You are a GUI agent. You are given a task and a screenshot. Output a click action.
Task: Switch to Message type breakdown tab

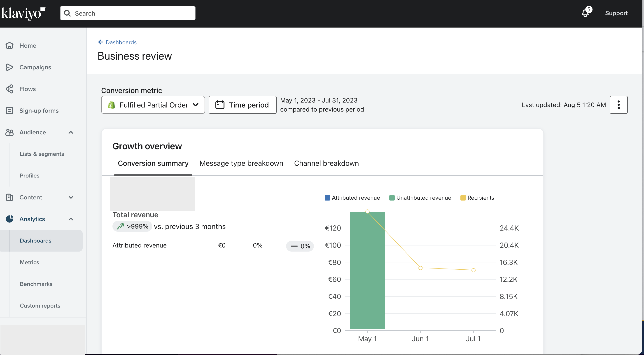click(x=241, y=163)
